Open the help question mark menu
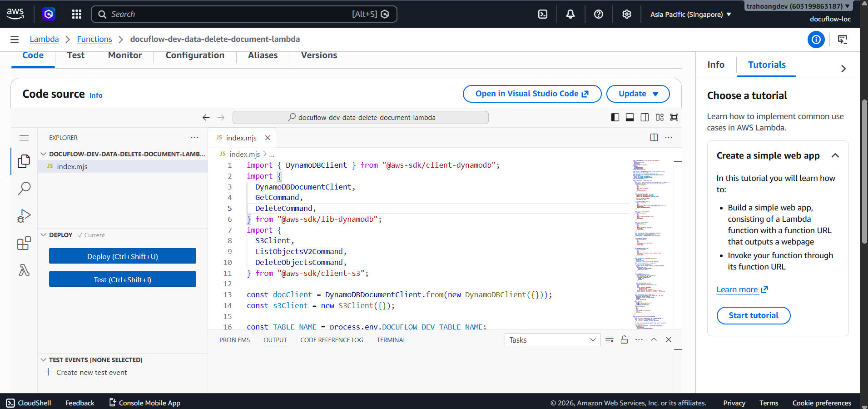Viewport: 868px width, 409px height. [x=599, y=14]
